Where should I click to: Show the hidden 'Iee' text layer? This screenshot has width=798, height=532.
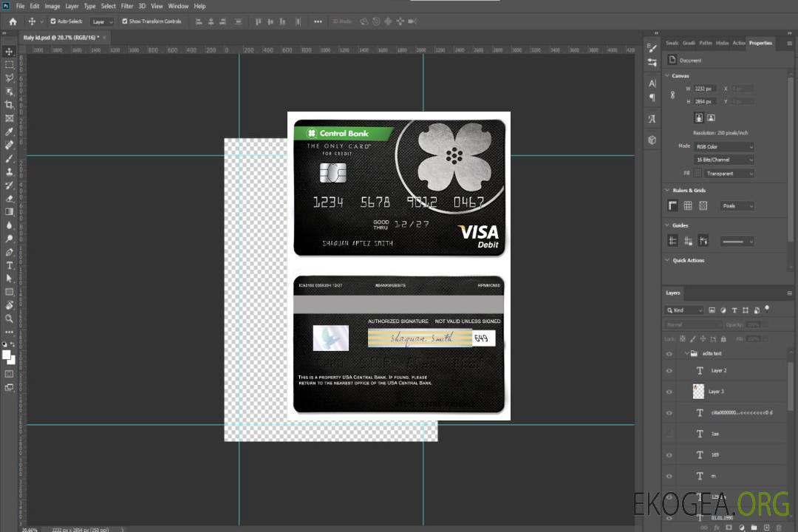[669, 434]
